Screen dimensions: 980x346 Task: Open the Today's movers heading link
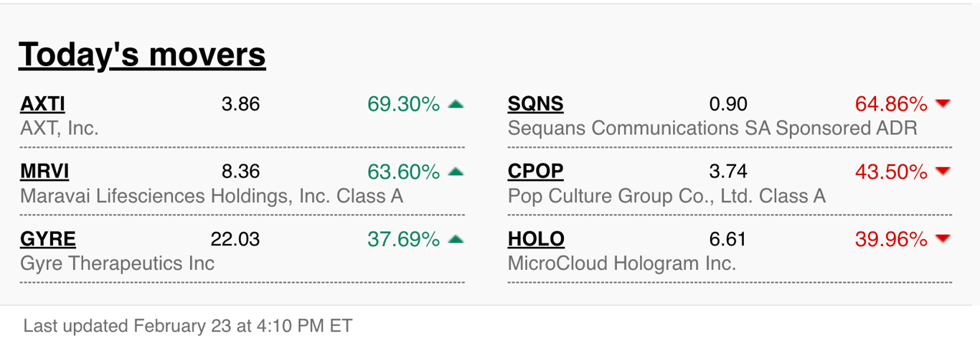point(142,54)
